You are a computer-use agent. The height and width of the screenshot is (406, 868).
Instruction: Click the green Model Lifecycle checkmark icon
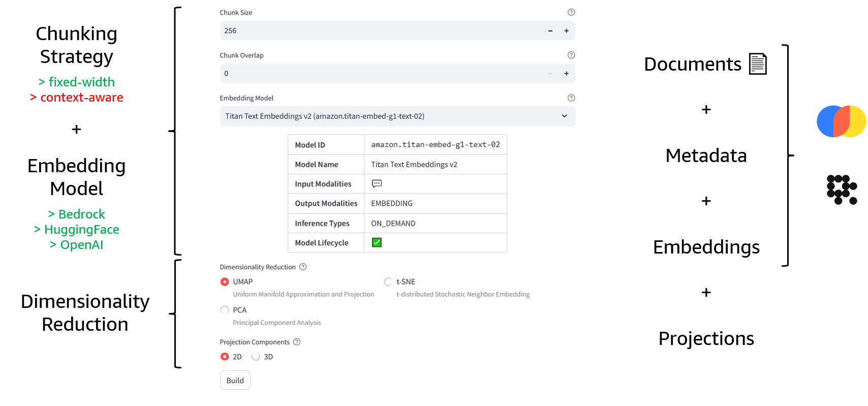[377, 242]
